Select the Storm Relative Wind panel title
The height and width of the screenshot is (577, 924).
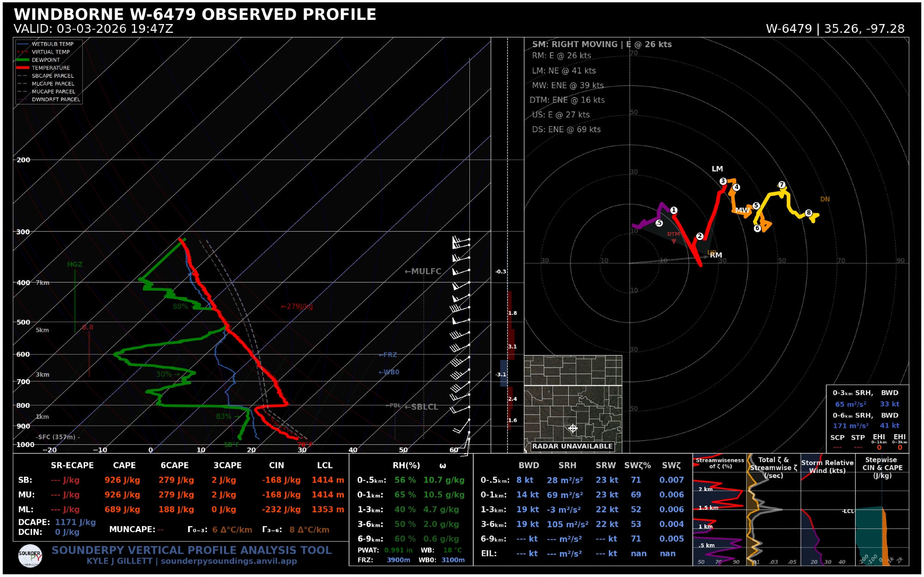coord(827,466)
